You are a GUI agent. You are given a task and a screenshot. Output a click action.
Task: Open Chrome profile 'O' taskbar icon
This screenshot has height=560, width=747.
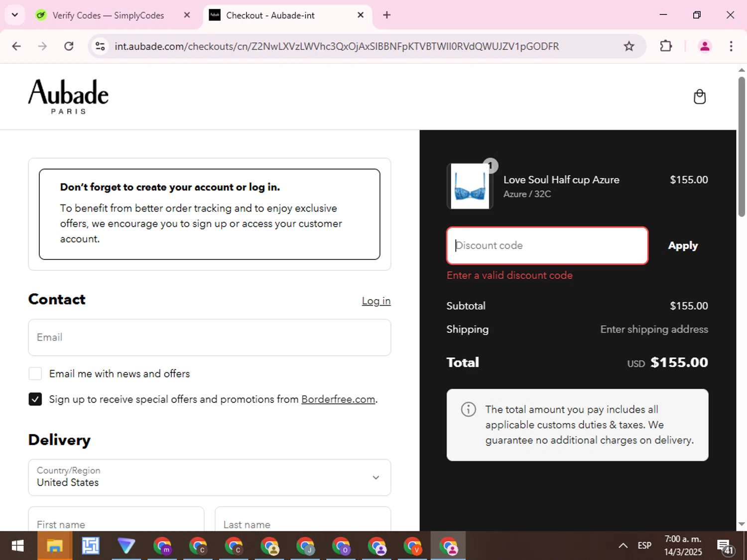[341, 546]
